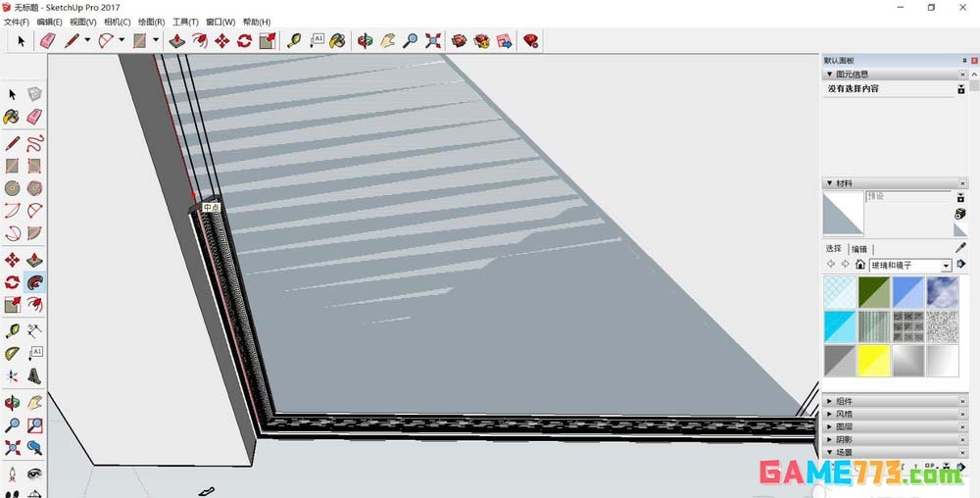
Task: Open the Extension Warehouse
Action: (482, 41)
